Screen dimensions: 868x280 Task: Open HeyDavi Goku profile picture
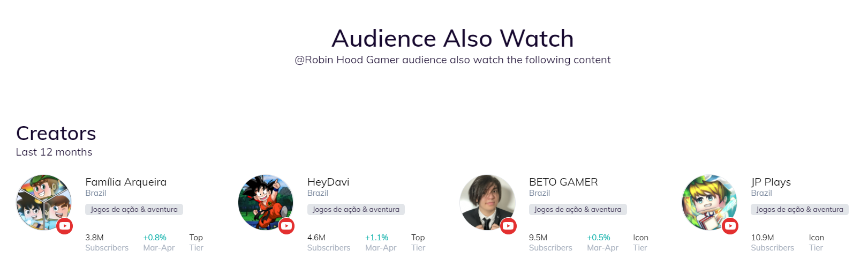pyautogui.click(x=263, y=201)
